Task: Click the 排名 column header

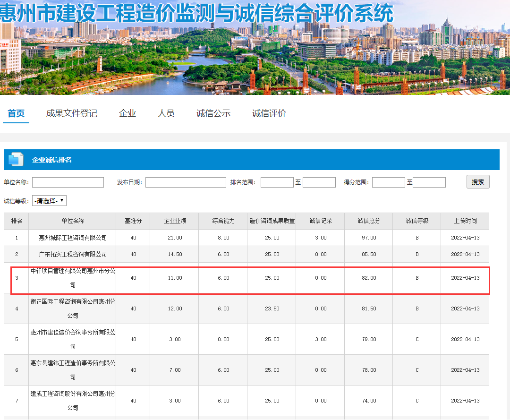Action: pos(17,221)
